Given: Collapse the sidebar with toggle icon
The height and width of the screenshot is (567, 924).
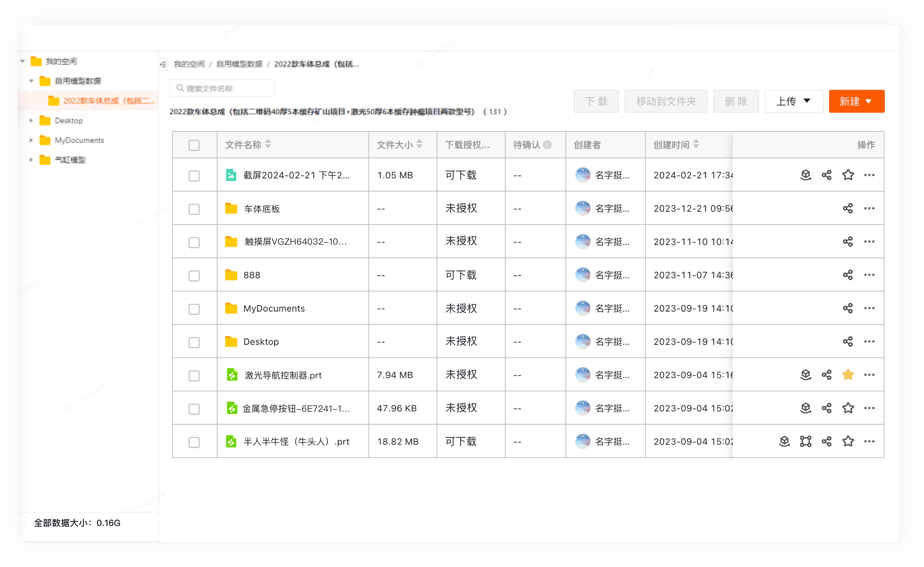Looking at the screenshot, I should tap(163, 64).
